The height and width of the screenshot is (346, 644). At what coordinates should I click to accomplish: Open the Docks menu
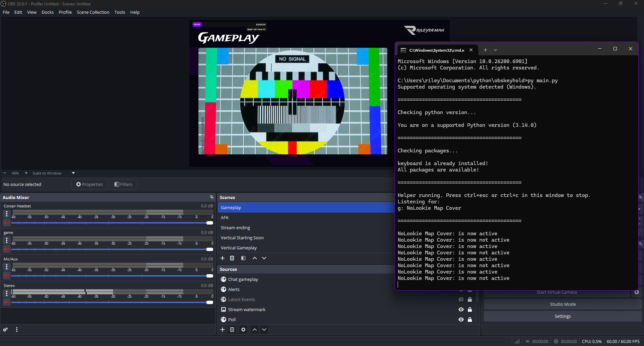[x=47, y=12]
